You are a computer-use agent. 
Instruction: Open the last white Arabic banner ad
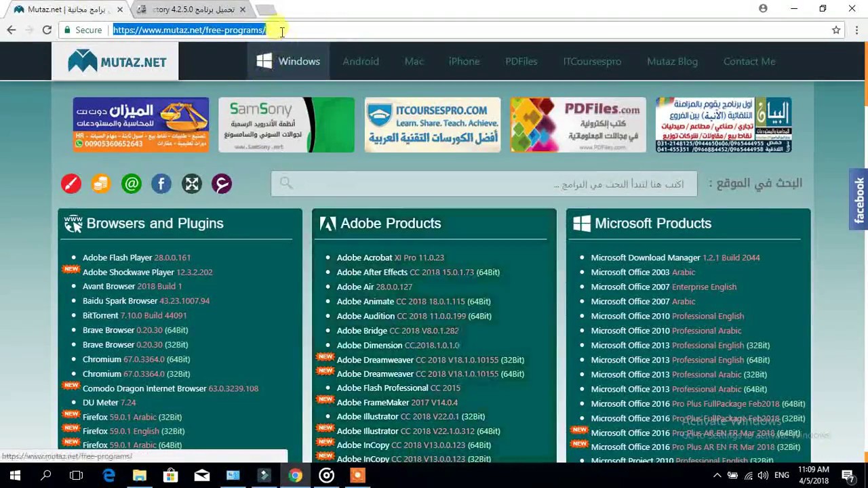[x=724, y=125]
